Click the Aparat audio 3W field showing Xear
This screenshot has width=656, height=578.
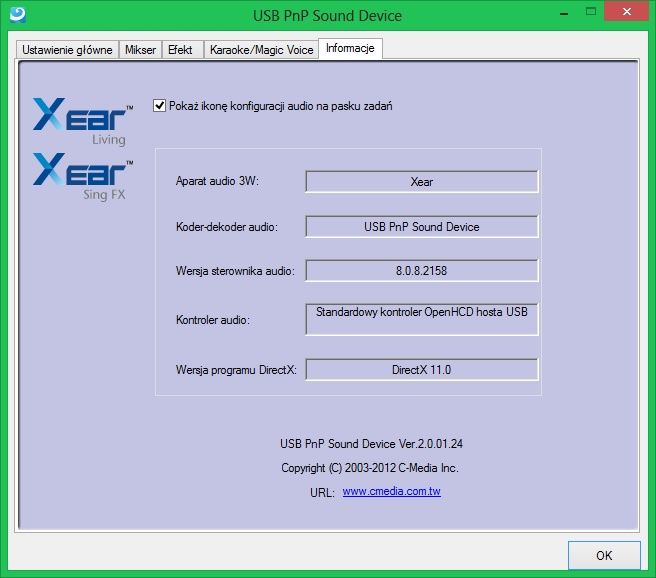click(422, 182)
